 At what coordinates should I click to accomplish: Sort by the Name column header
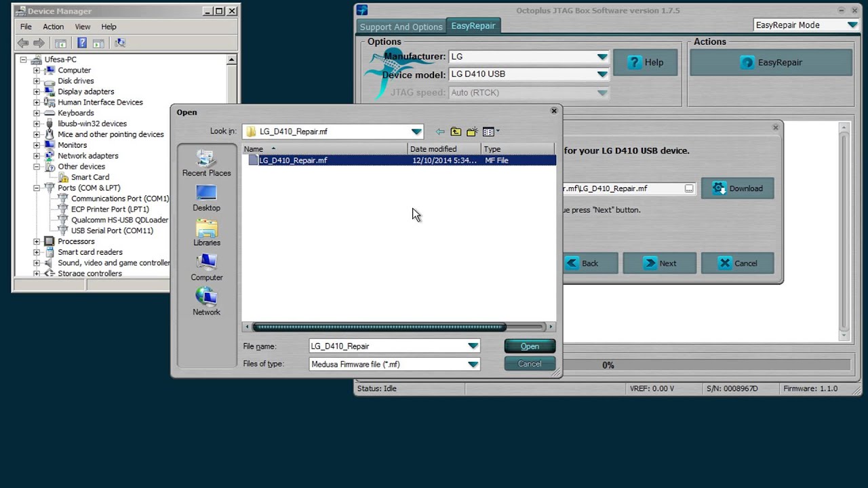(325, 149)
